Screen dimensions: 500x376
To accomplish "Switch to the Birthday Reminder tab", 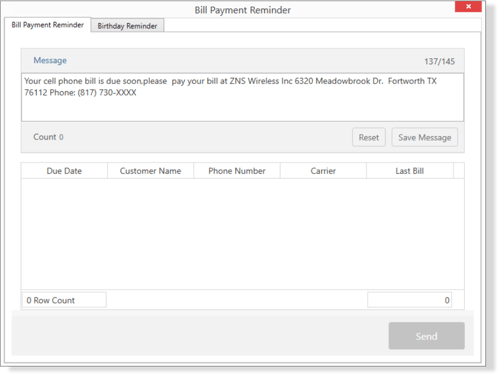I will coord(127,26).
